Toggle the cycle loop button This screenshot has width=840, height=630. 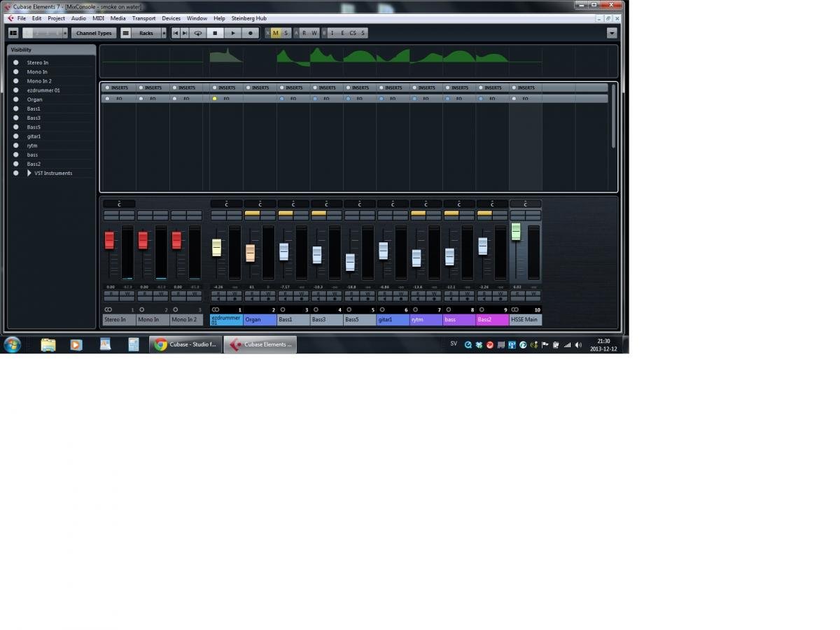198,33
